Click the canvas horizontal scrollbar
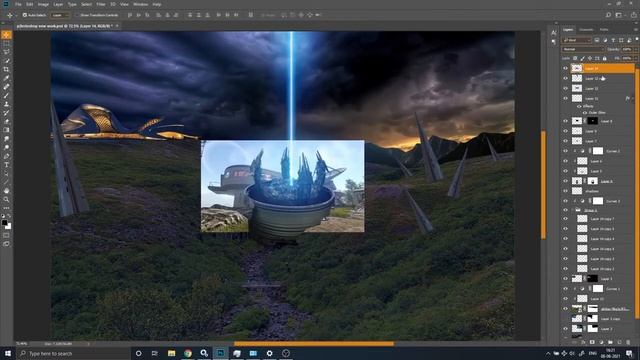640x360 pixels. tap(314, 344)
